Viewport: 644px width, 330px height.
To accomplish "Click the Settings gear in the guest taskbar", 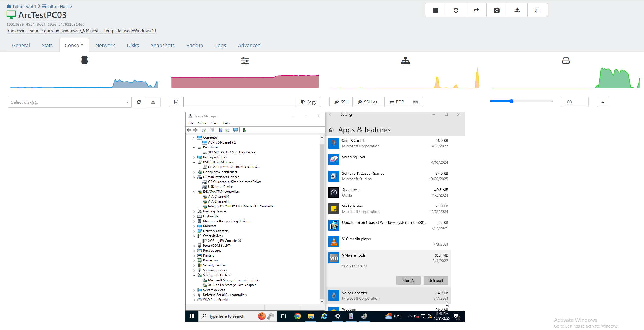I will pos(338,316).
